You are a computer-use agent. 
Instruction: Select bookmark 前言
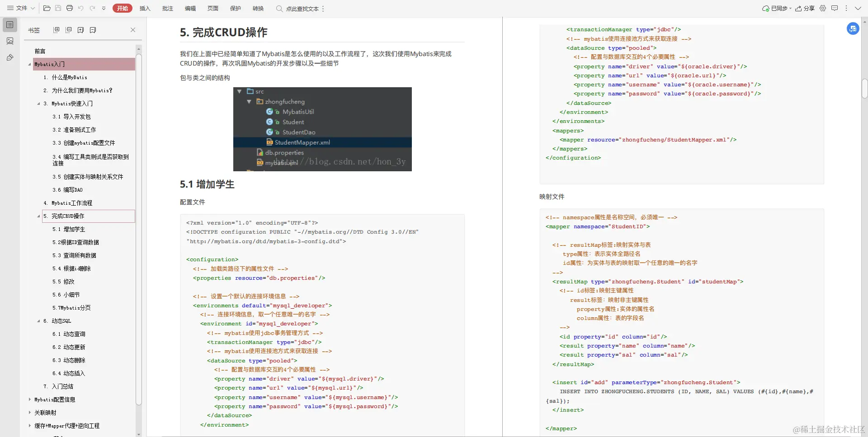(x=40, y=51)
